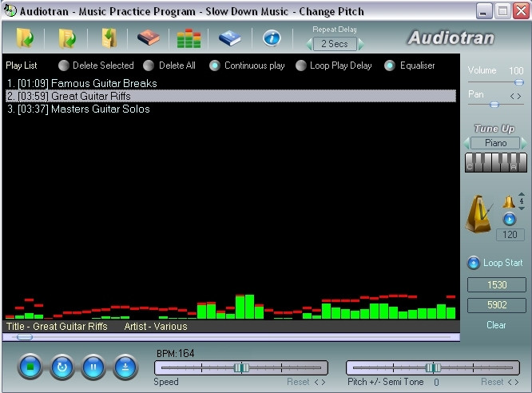Screen dimensions: 532x393
Task: Increase metronome beats with up arrow
Action: pyautogui.click(x=522, y=194)
